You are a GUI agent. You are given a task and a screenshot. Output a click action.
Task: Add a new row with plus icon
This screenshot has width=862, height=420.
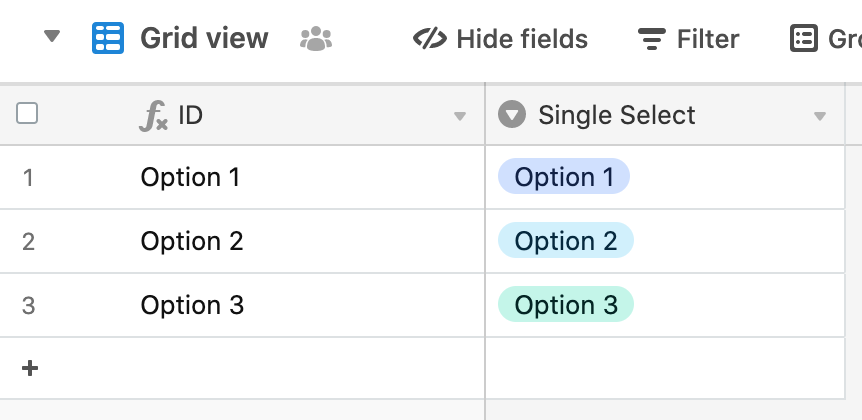click(x=30, y=368)
